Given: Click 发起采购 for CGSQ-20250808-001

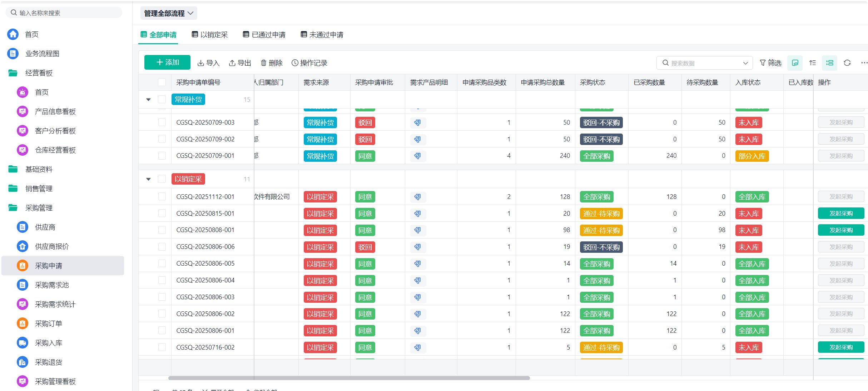Looking at the screenshot, I should pos(840,230).
